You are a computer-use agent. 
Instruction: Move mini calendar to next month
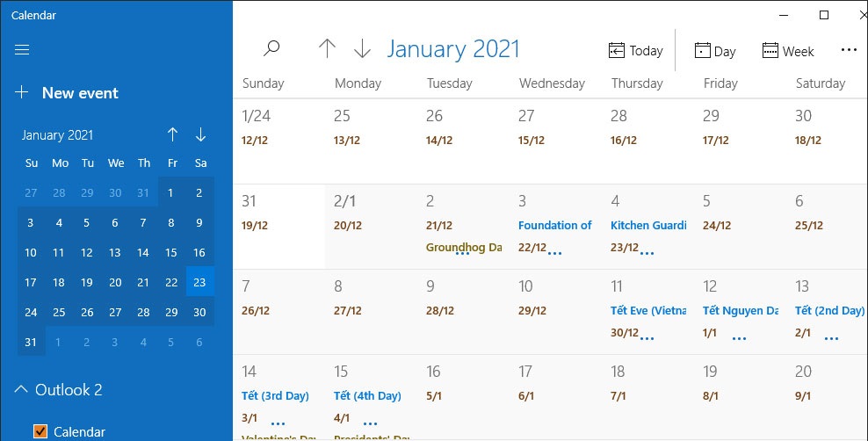coord(200,134)
